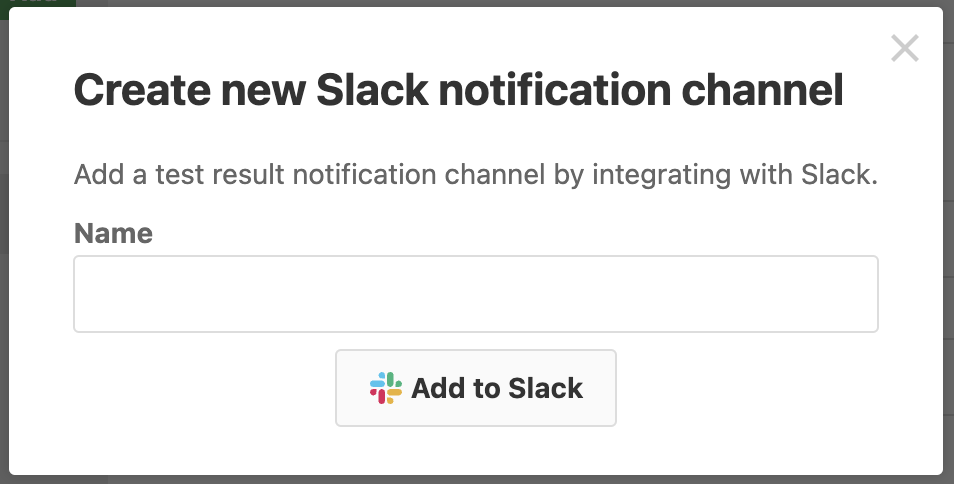The height and width of the screenshot is (484, 954).
Task: Click the Slack integration description text
Action: [x=476, y=175]
